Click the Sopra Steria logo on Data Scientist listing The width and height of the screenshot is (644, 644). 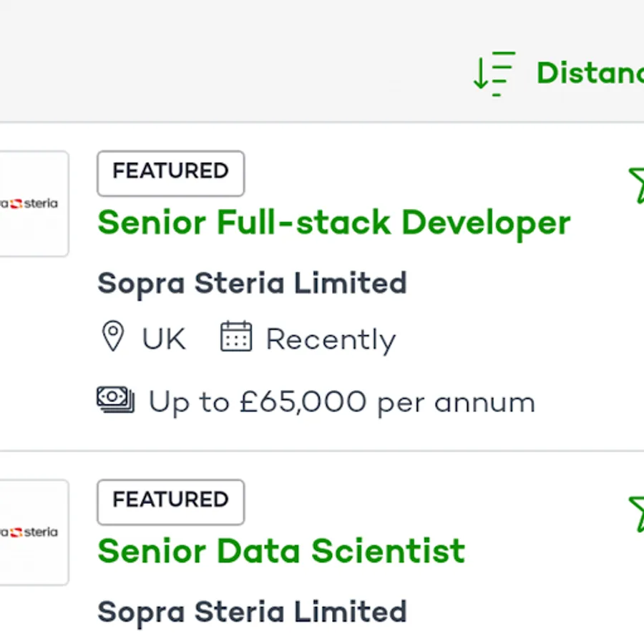pos(32,532)
